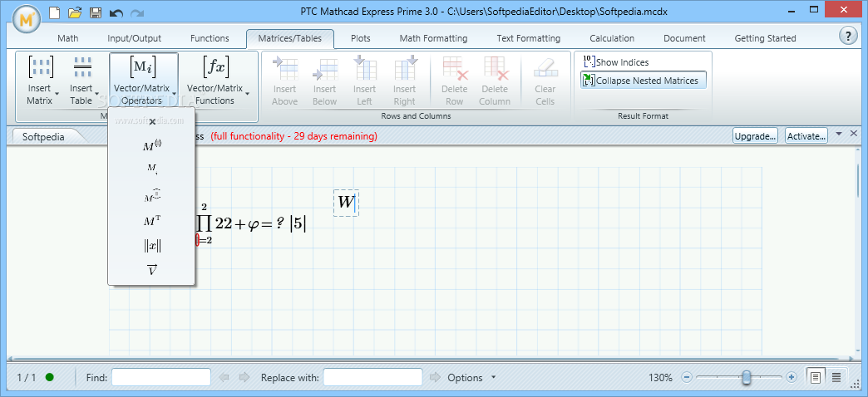The height and width of the screenshot is (397, 868).
Task: Open the find Options dropdown
Action: [471, 378]
